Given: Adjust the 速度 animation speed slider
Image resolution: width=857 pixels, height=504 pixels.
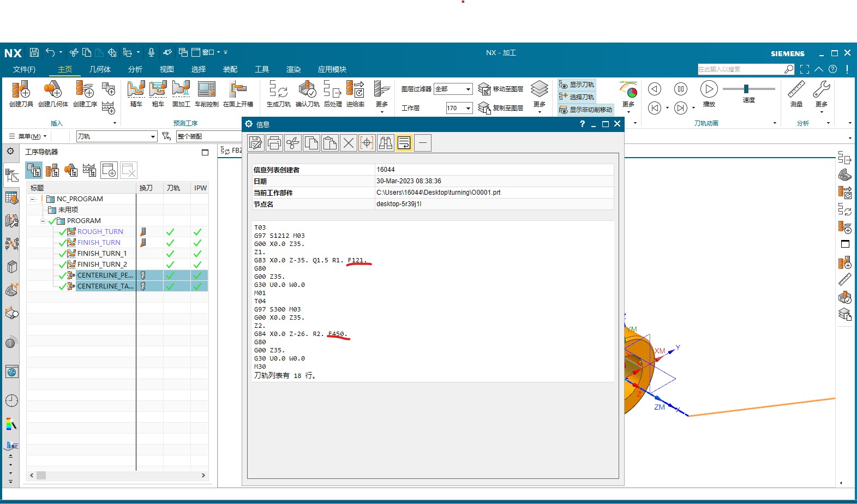Looking at the screenshot, I should pyautogui.click(x=746, y=89).
